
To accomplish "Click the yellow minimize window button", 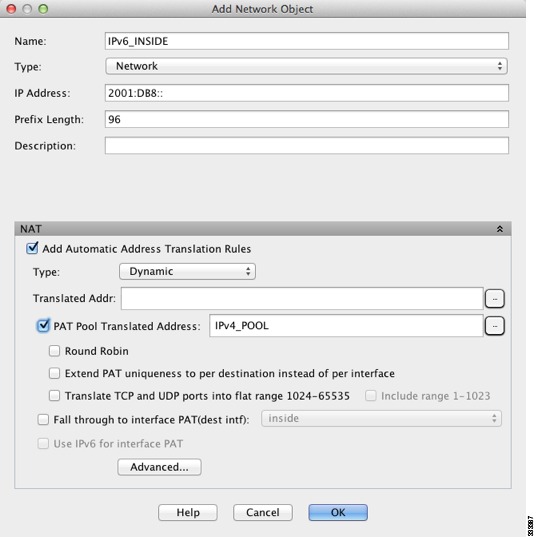I will point(27,9).
